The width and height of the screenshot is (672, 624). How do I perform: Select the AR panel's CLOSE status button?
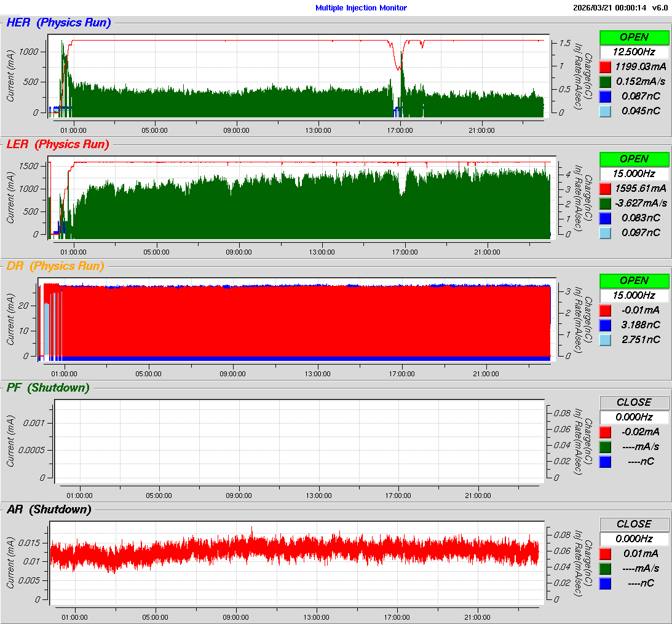click(x=634, y=524)
